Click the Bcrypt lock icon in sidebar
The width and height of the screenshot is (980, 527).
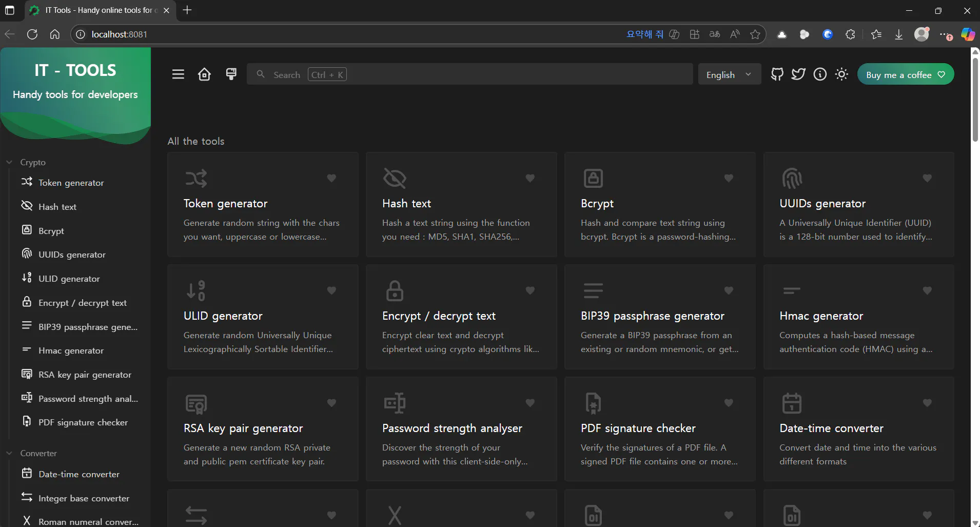[27, 230]
